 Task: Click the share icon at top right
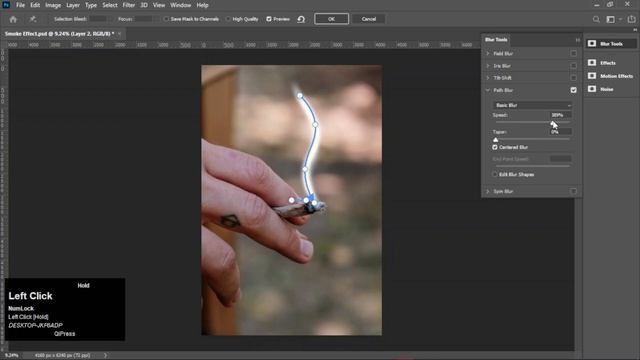[x=631, y=19]
